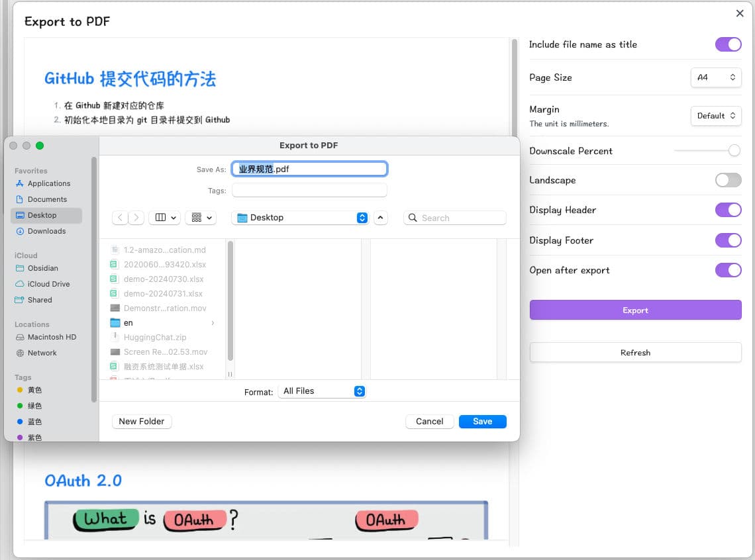Change the Format dropdown from All Files
The image size is (755, 560).
[322, 391]
